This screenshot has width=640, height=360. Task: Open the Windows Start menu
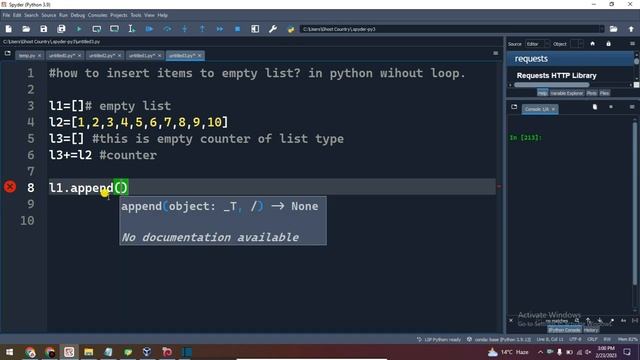[x=9, y=352]
